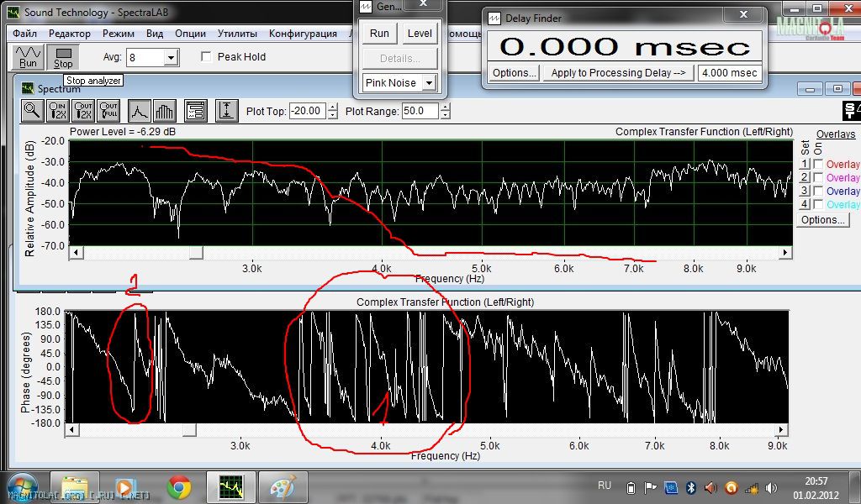This screenshot has height=504, width=861.
Task: Turn on the Overlay 1 checkbox
Action: tap(818, 165)
